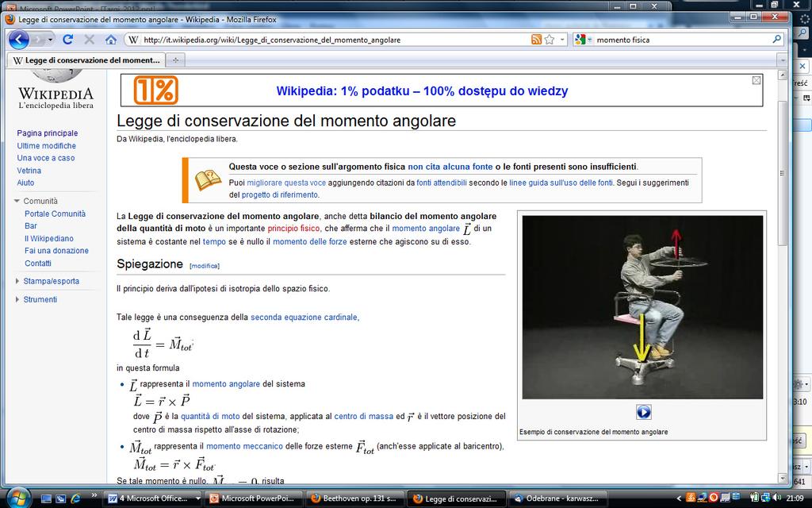Viewport: 812px width, 508px height.
Task: Follow the 'non cita alcuna fonte' link
Action: (450, 167)
